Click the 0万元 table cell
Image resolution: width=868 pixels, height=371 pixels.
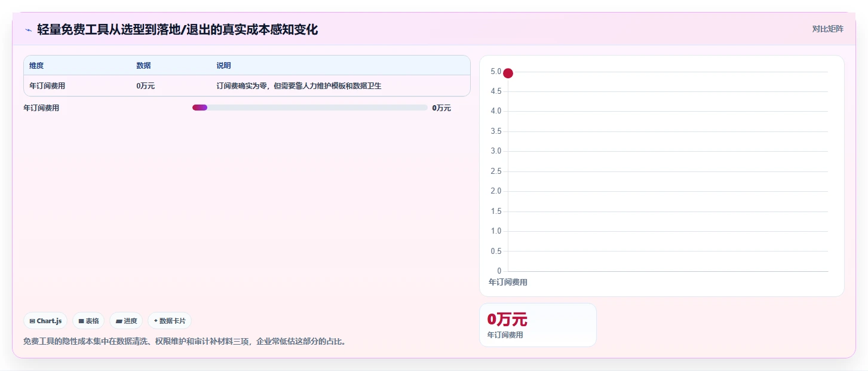pos(145,86)
